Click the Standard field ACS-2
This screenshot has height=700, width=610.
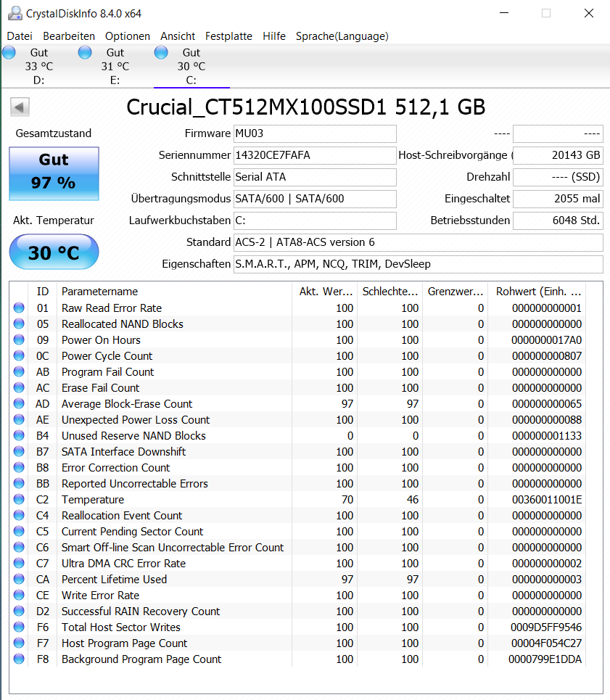pyautogui.click(x=418, y=242)
